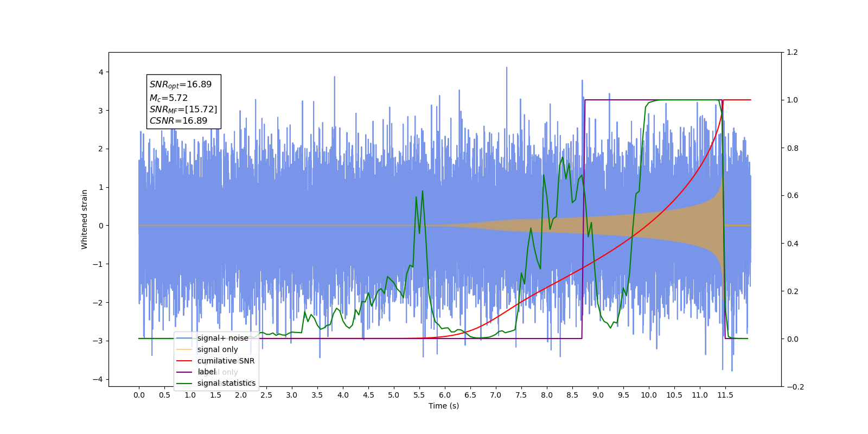Click the 0.6 tick on right y-axis
This screenshot has width=868, height=434.
click(x=793, y=196)
